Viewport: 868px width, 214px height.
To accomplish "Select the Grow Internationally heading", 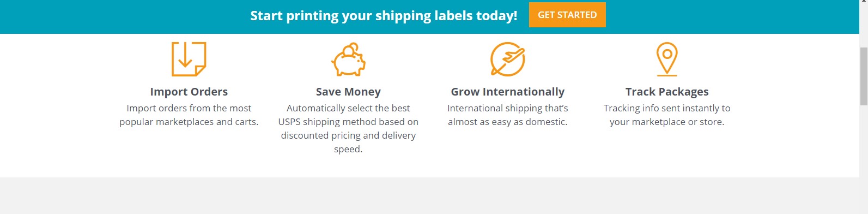I will 508,92.
